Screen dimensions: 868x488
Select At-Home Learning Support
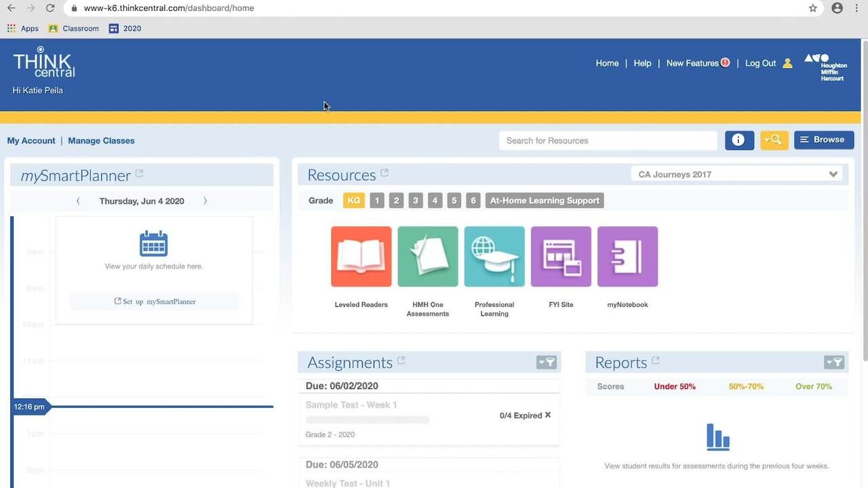pos(545,201)
